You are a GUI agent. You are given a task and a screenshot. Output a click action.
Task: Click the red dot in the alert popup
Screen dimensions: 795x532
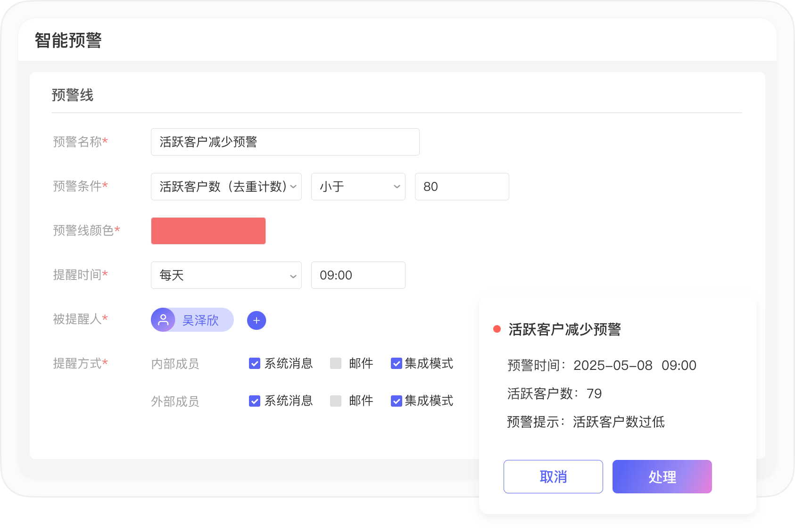click(x=497, y=329)
